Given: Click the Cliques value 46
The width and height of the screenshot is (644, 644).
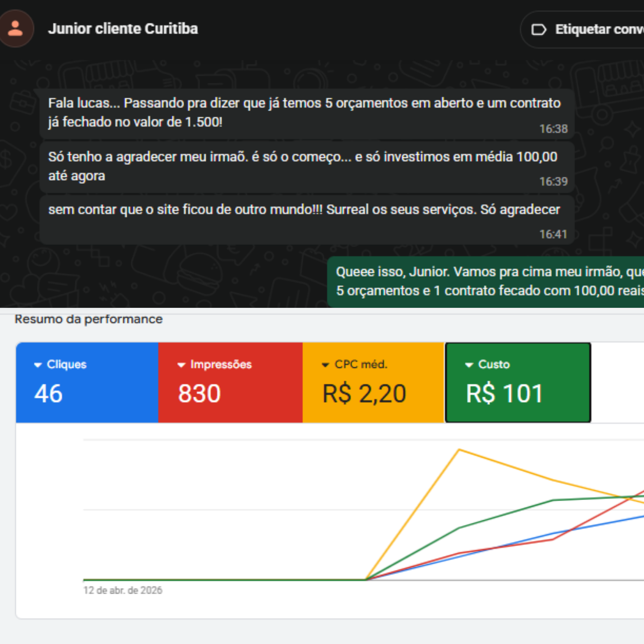Looking at the screenshot, I should (48, 394).
